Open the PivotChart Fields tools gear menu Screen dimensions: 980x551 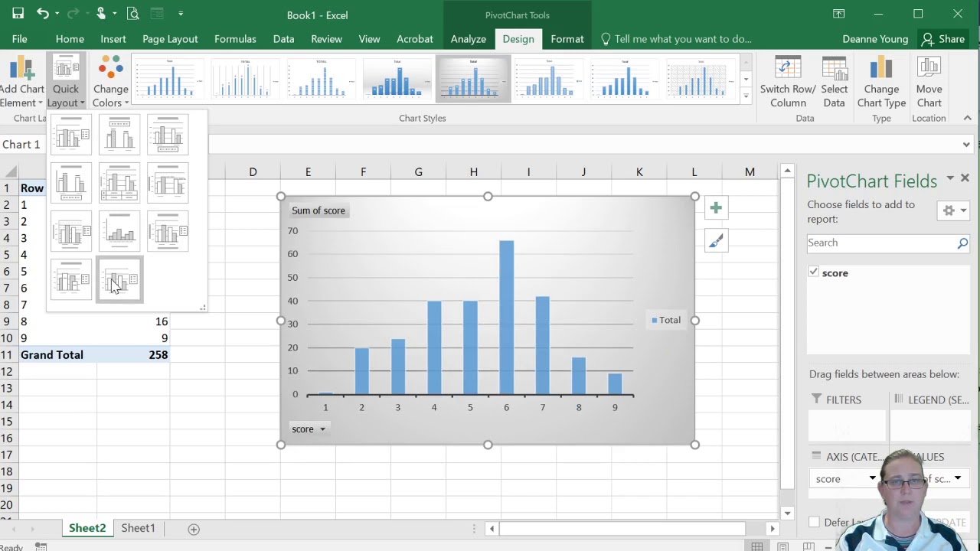pos(953,210)
